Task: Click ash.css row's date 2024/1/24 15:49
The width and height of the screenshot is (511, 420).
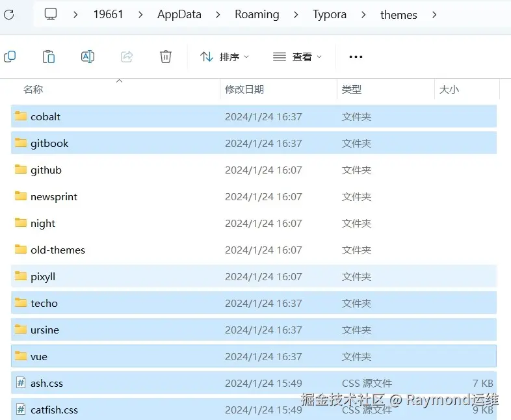Action: (263, 383)
